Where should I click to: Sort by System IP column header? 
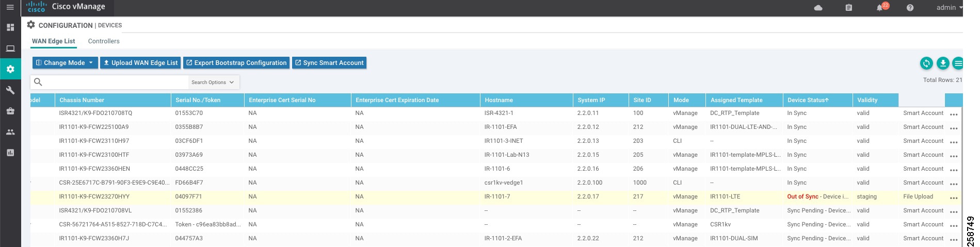pos(601,100)
